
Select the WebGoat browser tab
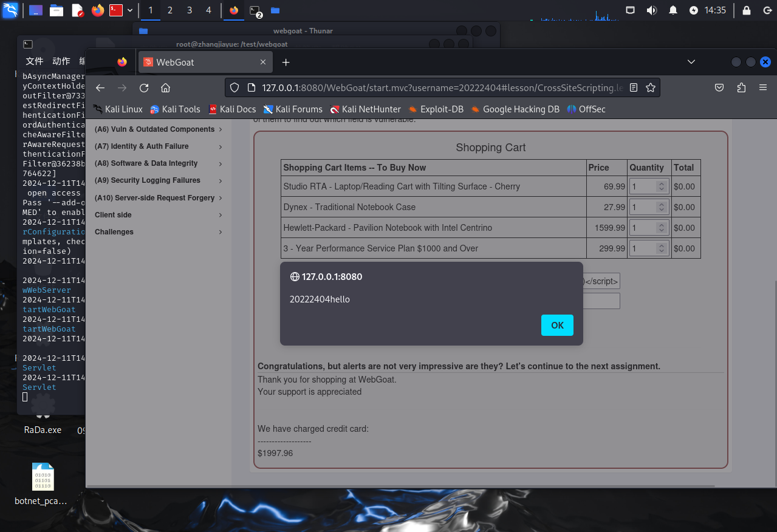205,62
